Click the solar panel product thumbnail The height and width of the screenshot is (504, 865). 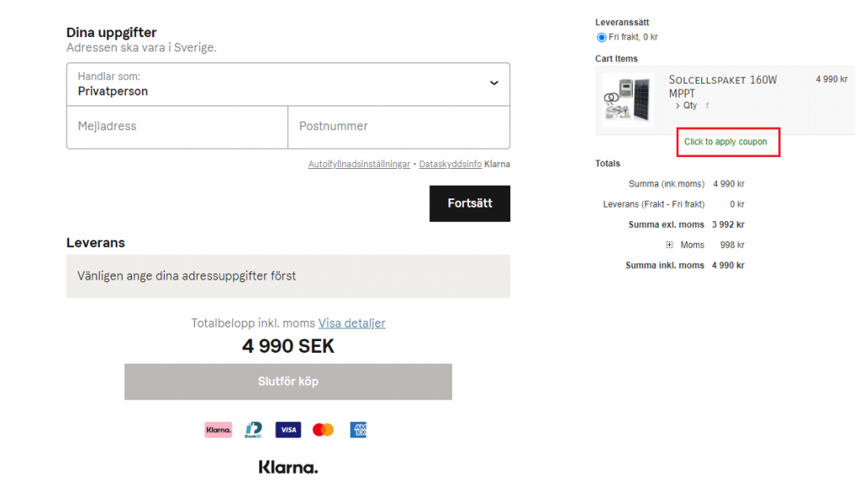pyautogui.click(x=628, y=100)
